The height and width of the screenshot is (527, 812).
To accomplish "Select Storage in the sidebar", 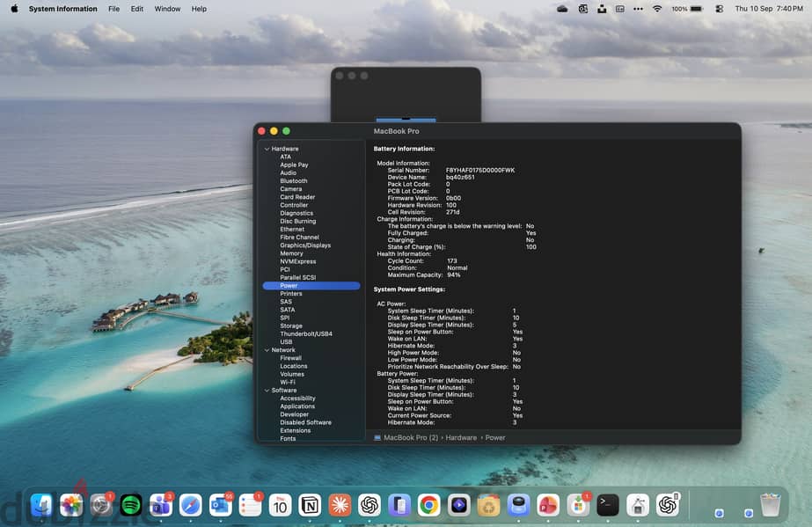I will point(291,326).
